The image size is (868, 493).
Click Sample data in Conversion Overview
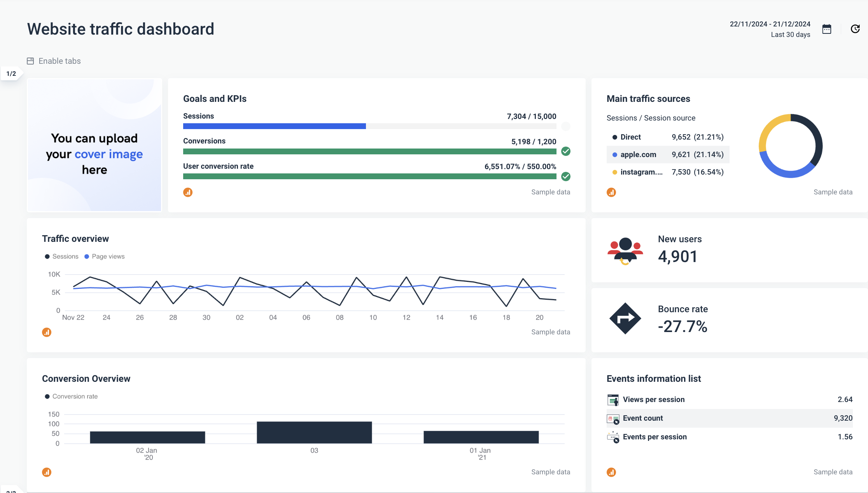tap(551, 472)
